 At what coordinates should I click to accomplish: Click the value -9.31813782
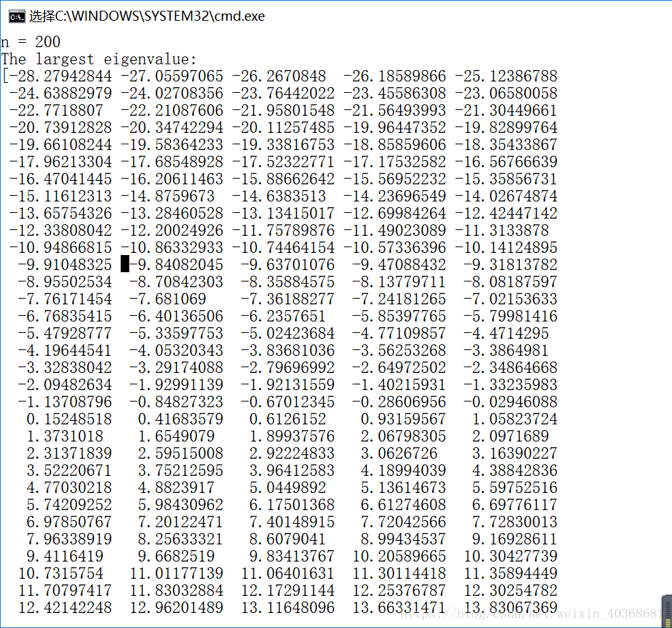tap(511, 265)
